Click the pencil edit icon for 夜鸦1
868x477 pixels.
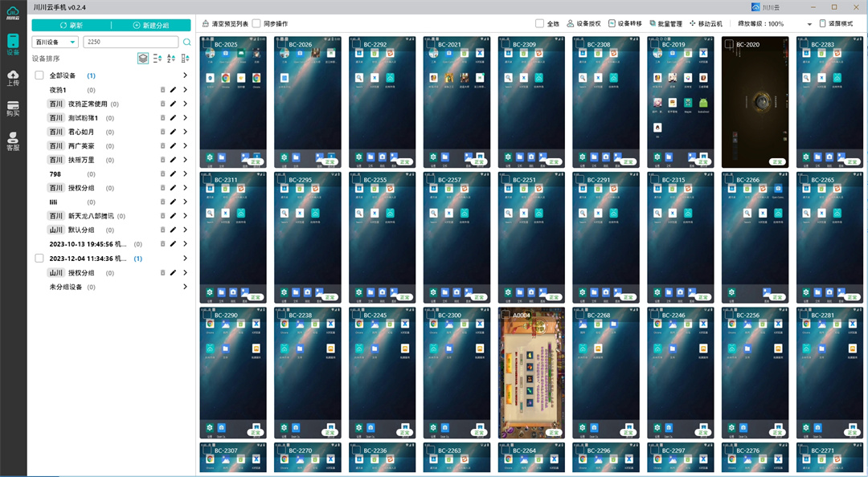pos(173,90)
